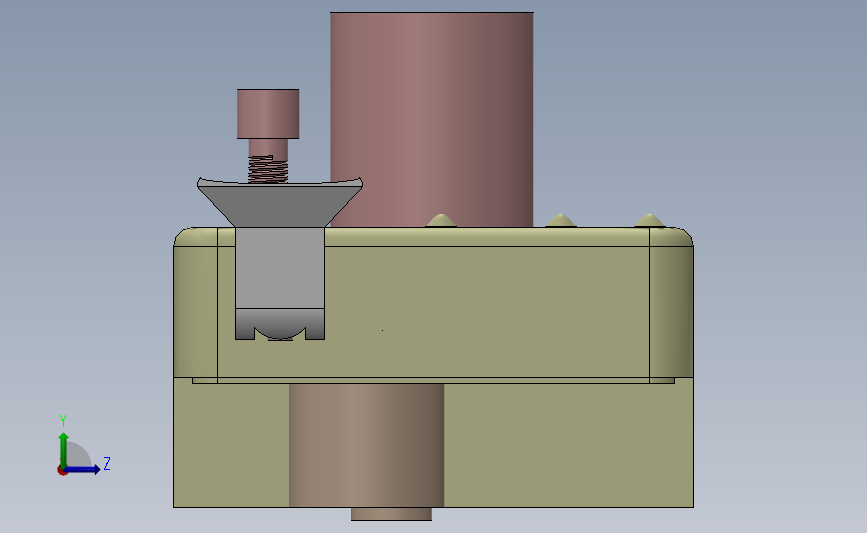This screenshot has height=533, width=867.
Task: Select the leftmost dome bump on housing top
Action: pos(441,221)
